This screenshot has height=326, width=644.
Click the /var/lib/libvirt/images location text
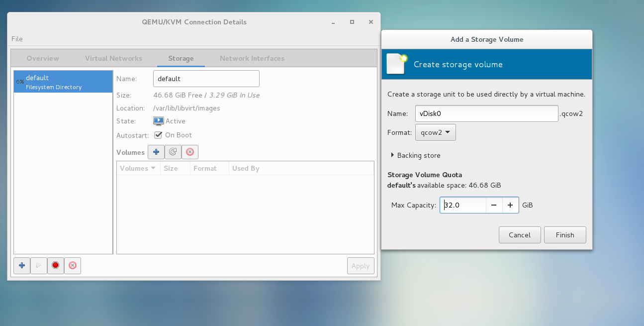click(186, 108)
